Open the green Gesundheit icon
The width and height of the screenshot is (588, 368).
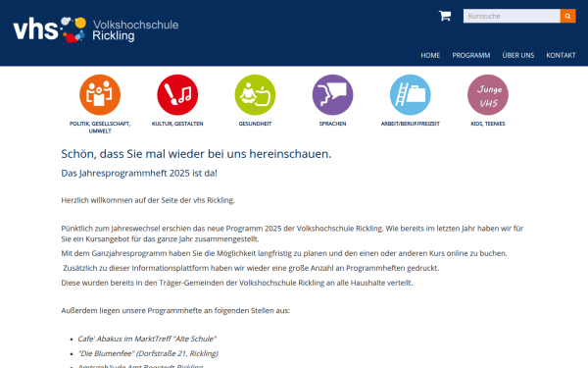255,94
